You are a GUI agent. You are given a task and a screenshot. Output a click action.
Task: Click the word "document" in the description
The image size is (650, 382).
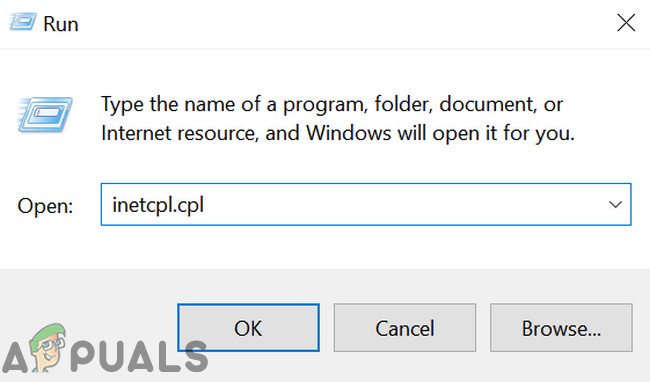(486, 104)
